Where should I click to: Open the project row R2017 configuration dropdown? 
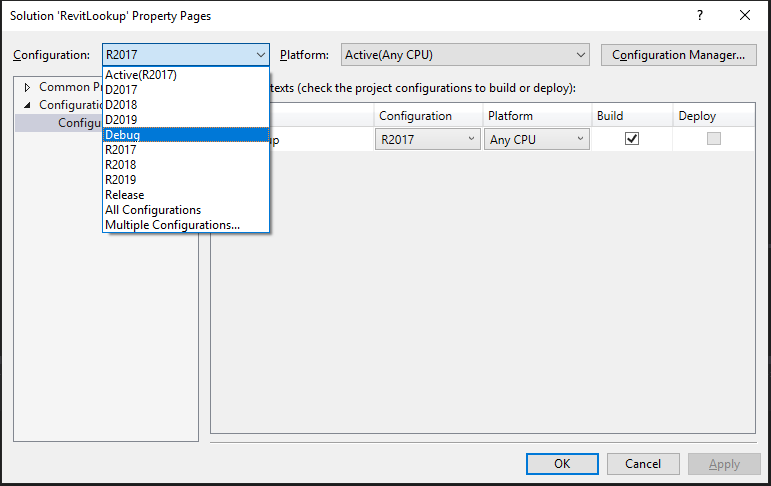(427, 140)
